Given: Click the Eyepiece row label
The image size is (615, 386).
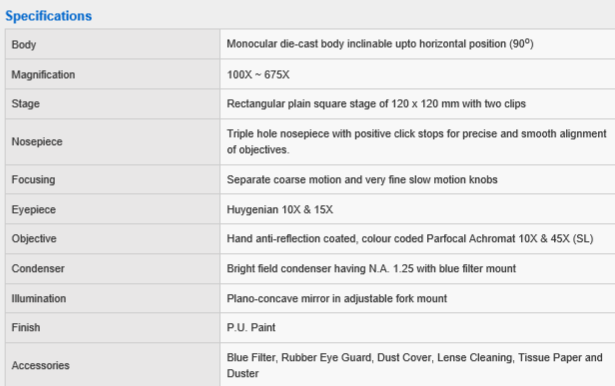Looking at the screenshot, I should point(34,209).
